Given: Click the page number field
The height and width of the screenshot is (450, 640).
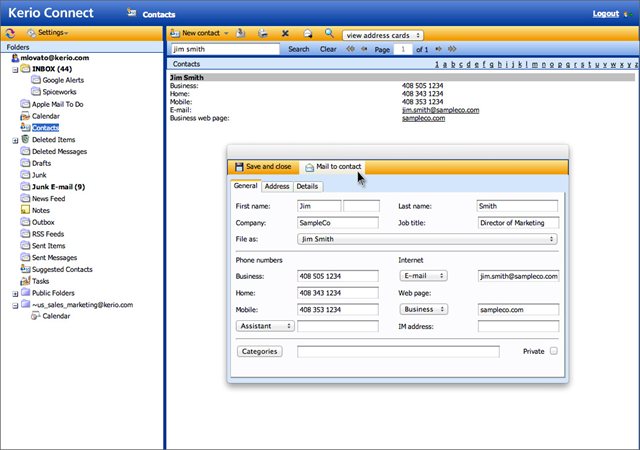Looking at the screenshot, I should (x=403, y=49).
